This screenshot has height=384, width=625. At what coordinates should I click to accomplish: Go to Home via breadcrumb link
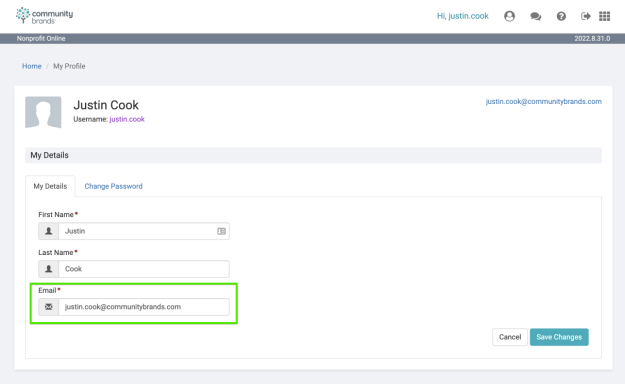coord(31,66)
